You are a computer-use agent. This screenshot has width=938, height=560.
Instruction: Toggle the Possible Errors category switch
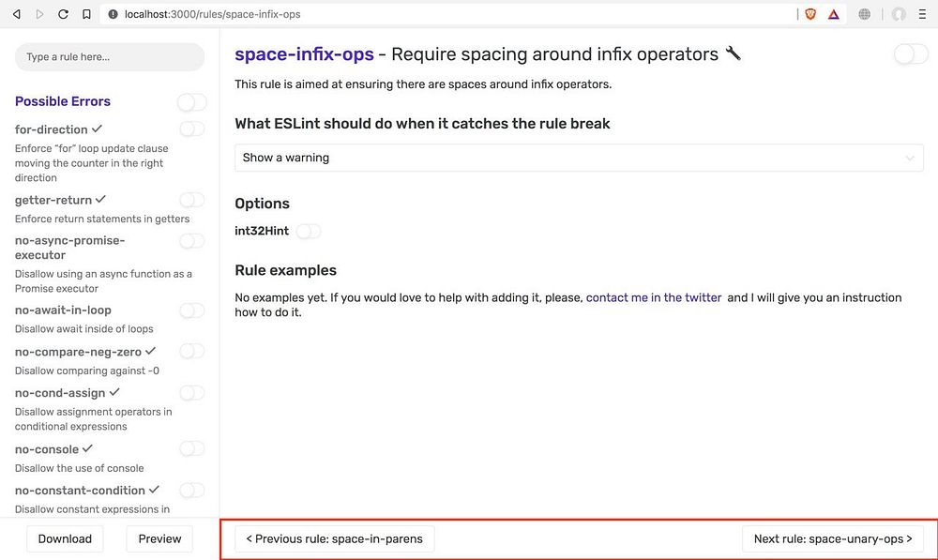coord(192,102)
